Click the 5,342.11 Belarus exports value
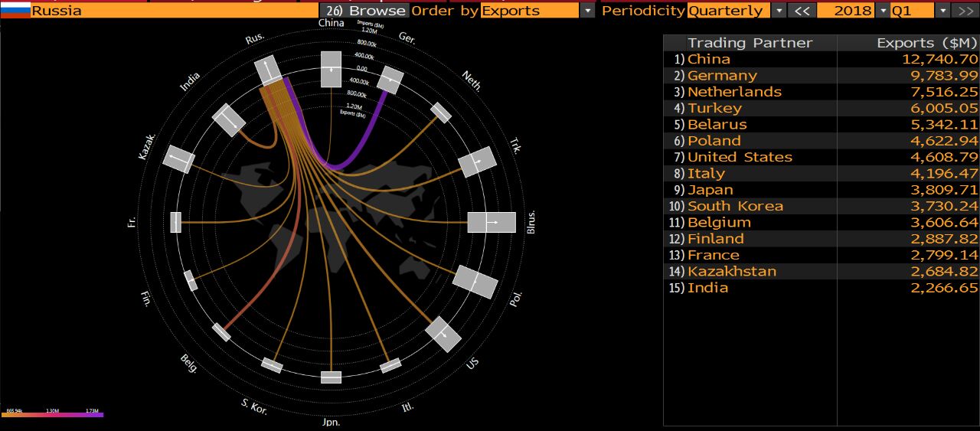Screen dimensions: 980x431 [944, 124]
